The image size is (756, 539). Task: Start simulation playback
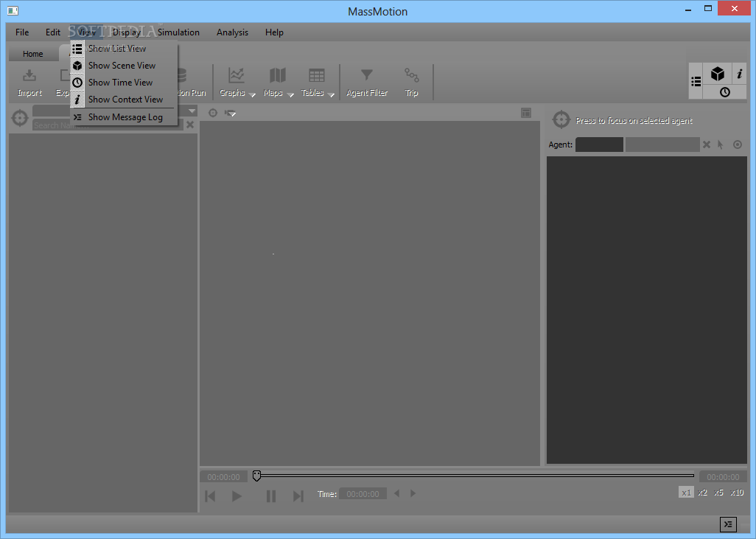coord(237,496)
